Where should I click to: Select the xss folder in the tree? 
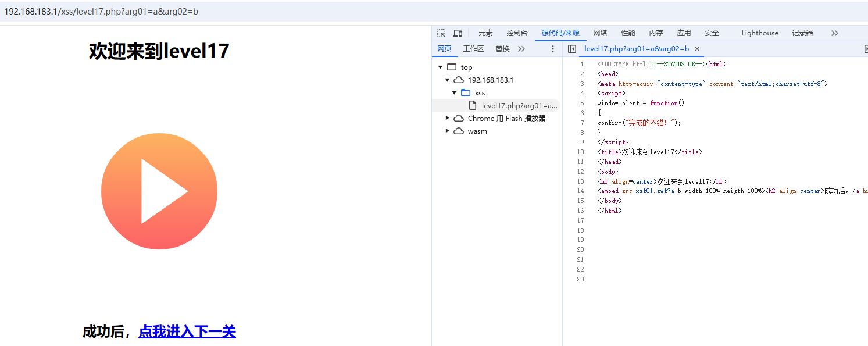coord(480,93)
